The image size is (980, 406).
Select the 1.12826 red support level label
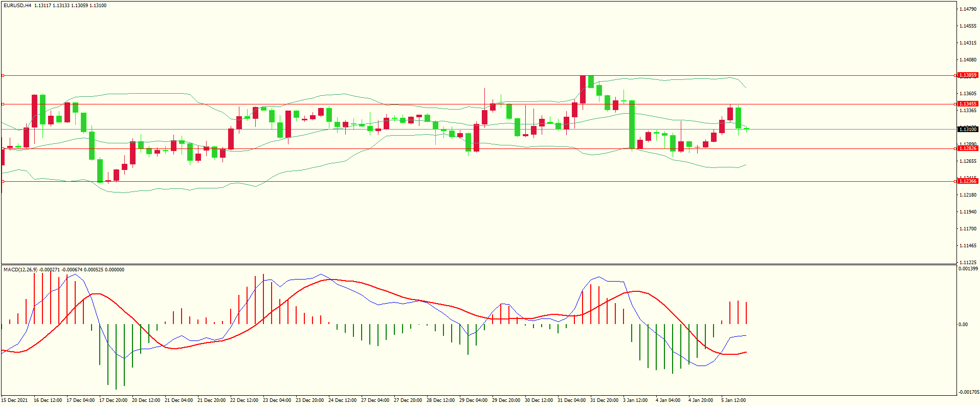pyautogui.click(x=967, y=148)
